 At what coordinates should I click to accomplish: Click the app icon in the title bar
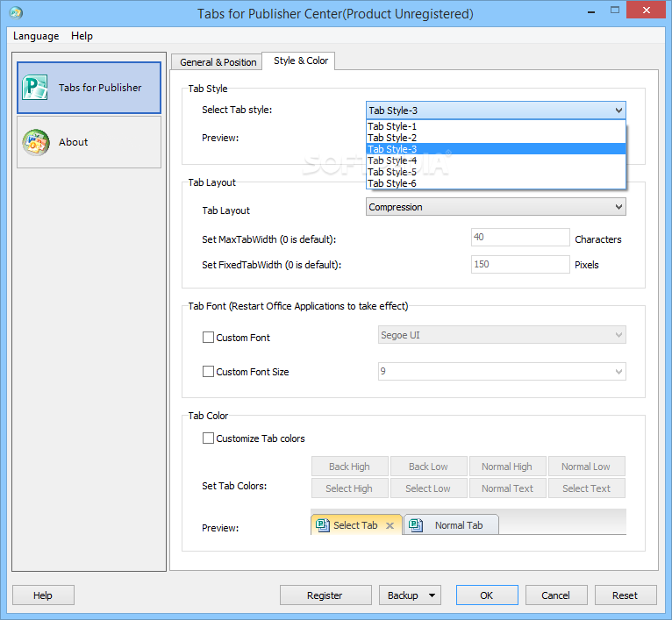16,13
